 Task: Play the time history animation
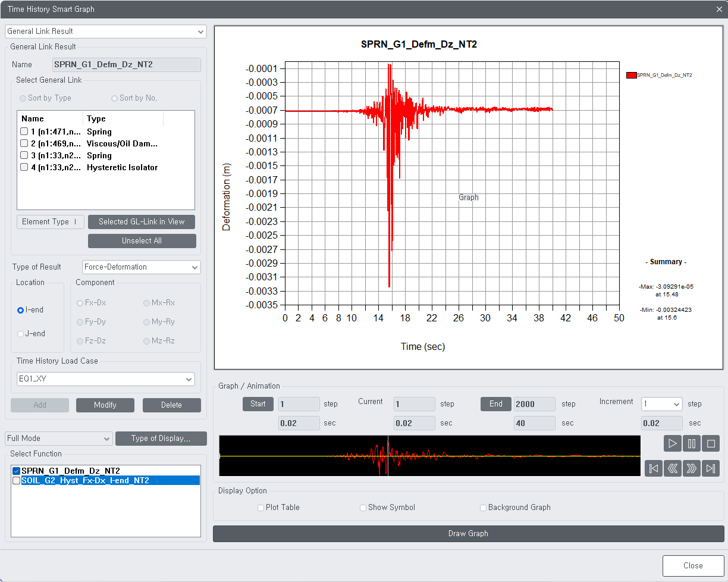point(672,443)
